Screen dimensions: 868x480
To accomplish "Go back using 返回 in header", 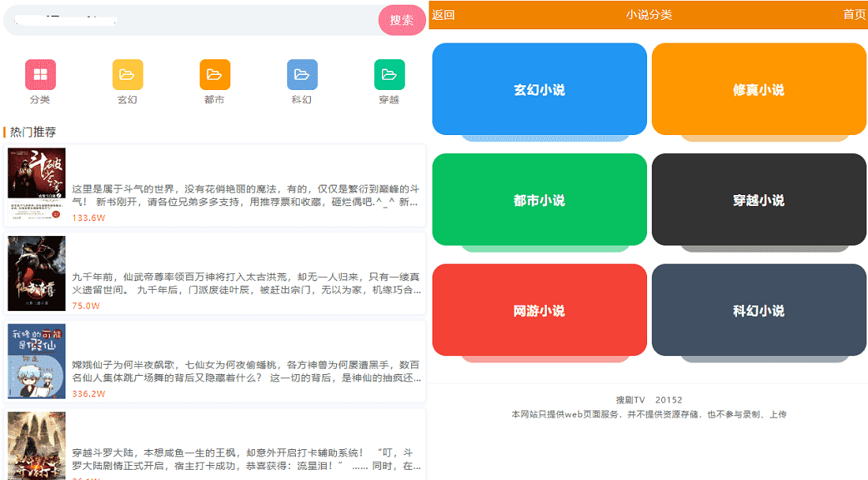I will pyautogui.click(x=443, y=15).
